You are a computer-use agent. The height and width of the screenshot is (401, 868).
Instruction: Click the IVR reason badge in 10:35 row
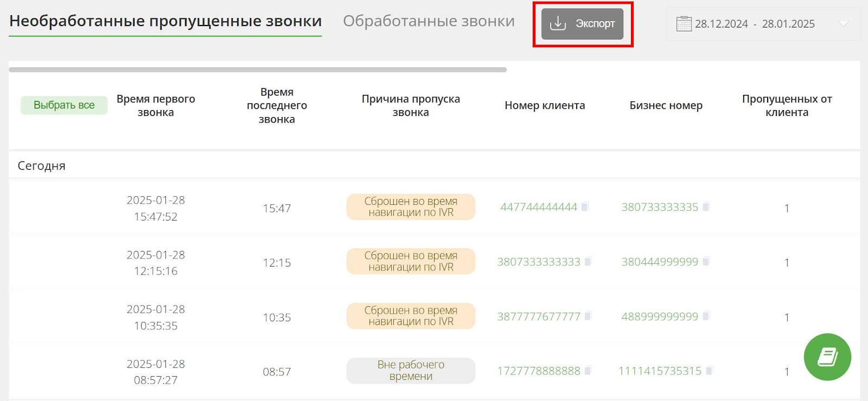[411, 316]
